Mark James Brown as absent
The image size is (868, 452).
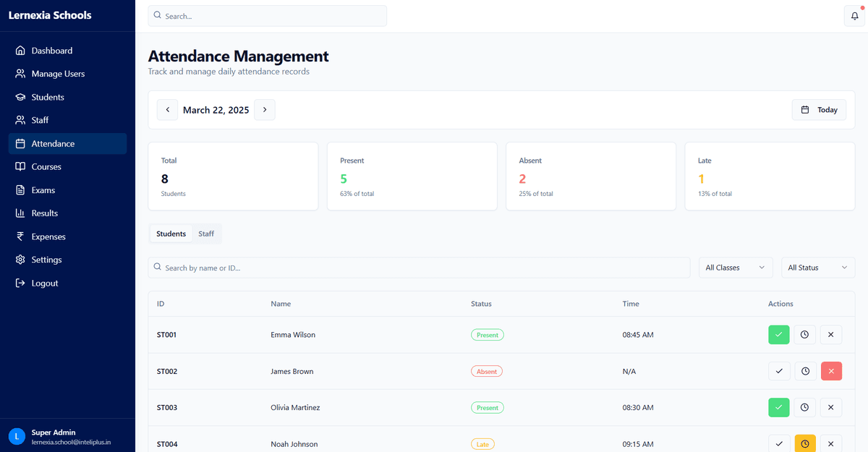pyautogui.click(x=831, y=370)
